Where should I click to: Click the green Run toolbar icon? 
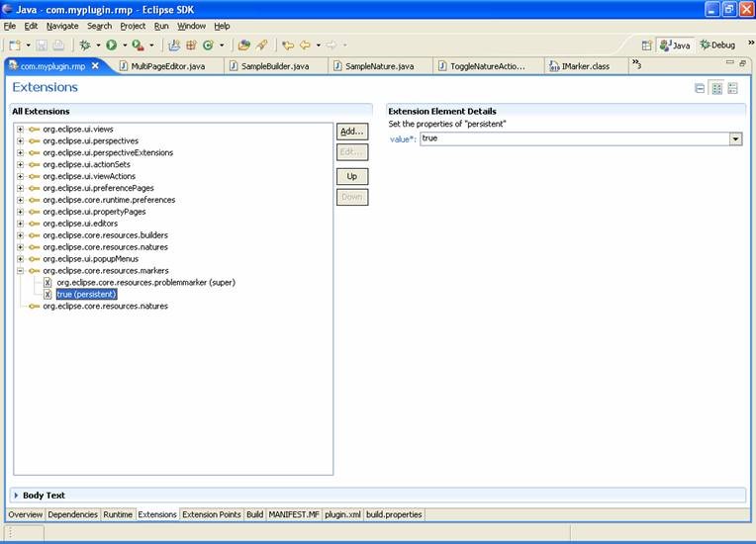pos(112,45)
